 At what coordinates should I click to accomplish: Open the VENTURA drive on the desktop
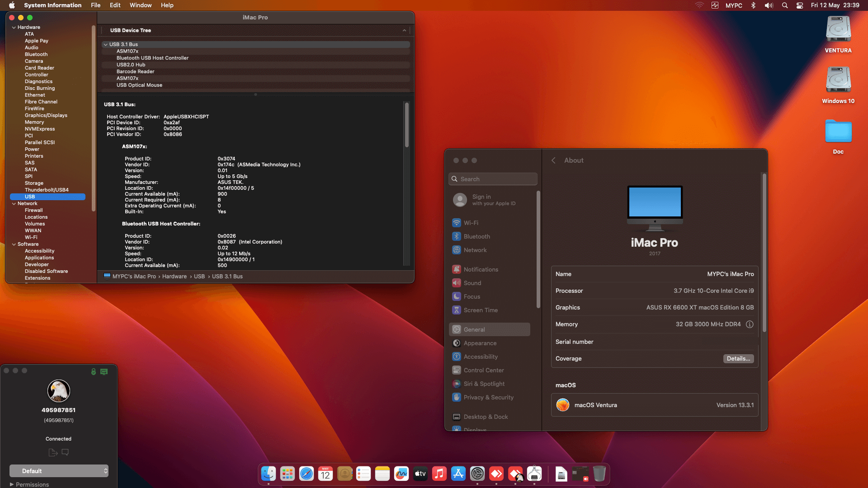pos(838,35)
